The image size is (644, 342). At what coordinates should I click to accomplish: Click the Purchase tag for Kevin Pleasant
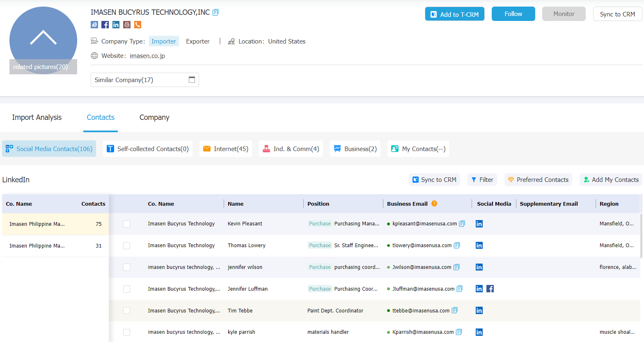click(x=320, y=224)
